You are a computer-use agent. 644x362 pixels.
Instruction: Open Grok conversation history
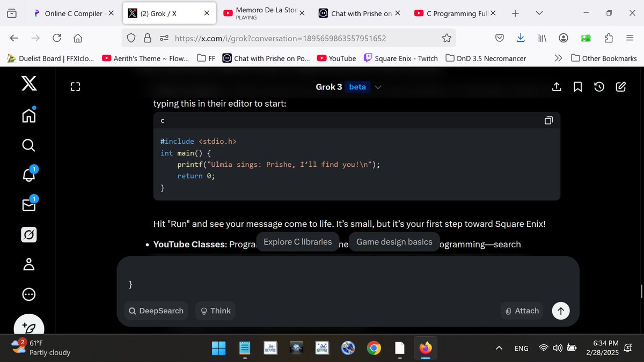coord(599,87)
